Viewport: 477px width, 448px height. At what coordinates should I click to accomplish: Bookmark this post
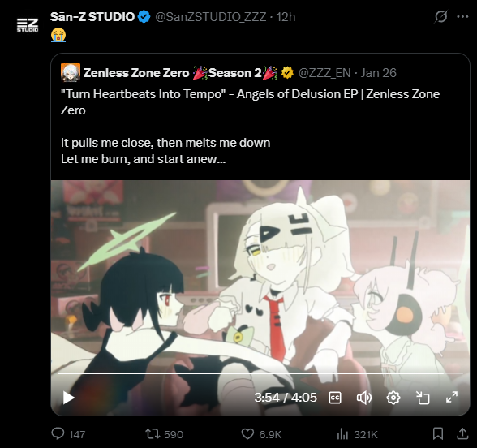point(438,433)
